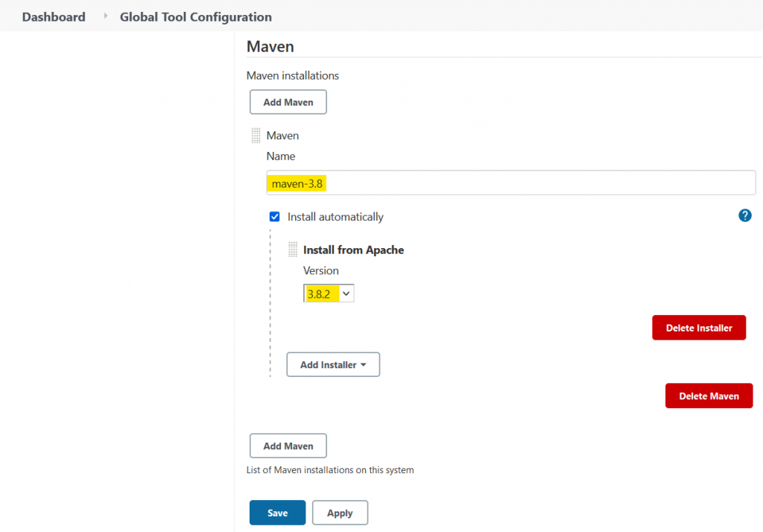Go to Dashboard in the breadcrumb
Viewport: 763px width, 532px height.
point(54,17)
